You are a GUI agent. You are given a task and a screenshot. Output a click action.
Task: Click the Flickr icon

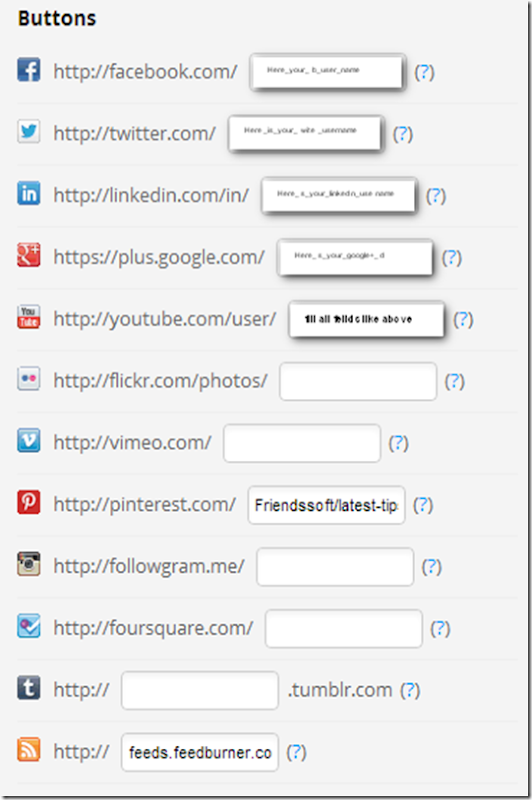click(x=29, y=379)
